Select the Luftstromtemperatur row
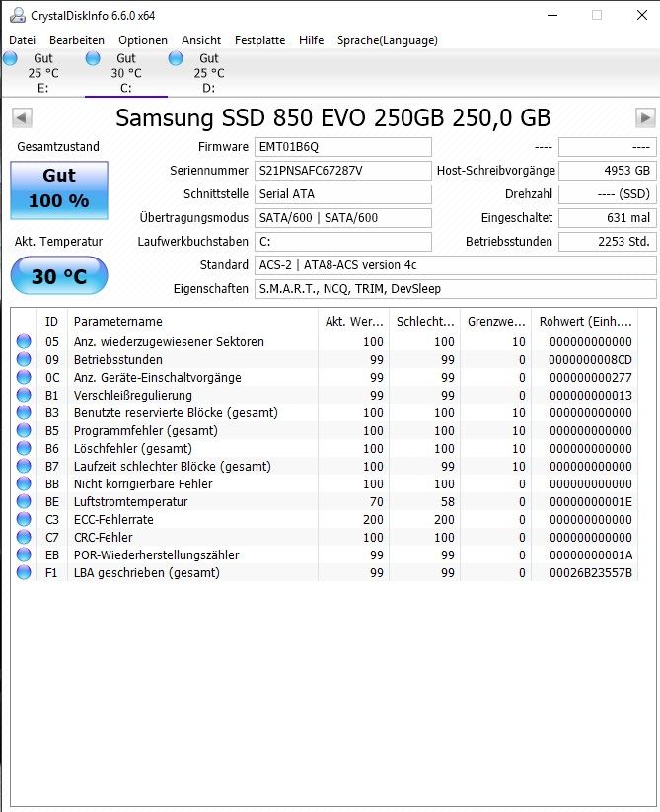Image resolution: width=660 pixels, height=812 pixels. click(325, 501)
